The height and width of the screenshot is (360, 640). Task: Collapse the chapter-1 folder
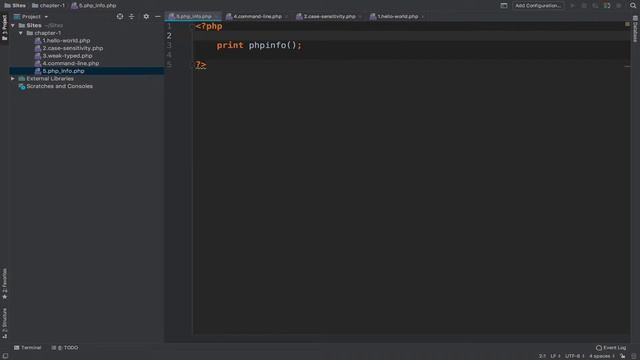click(x=21, y=33)
